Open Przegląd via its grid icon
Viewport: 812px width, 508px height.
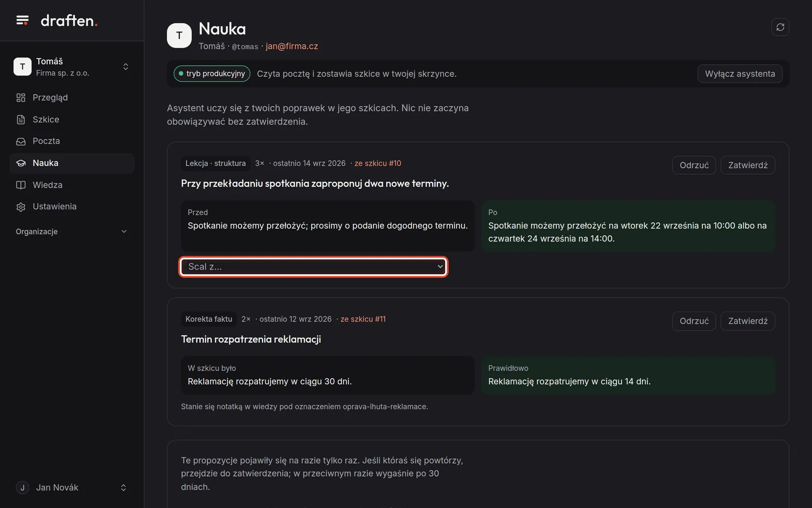21,98
